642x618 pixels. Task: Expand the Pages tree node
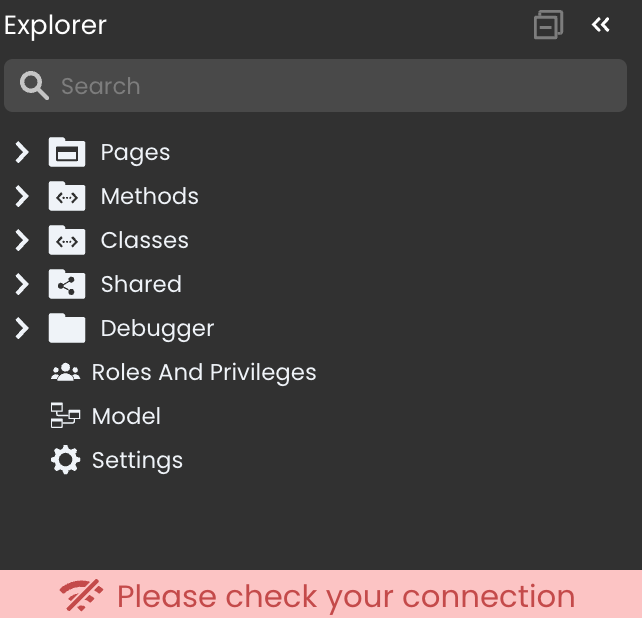click(22, 152)
